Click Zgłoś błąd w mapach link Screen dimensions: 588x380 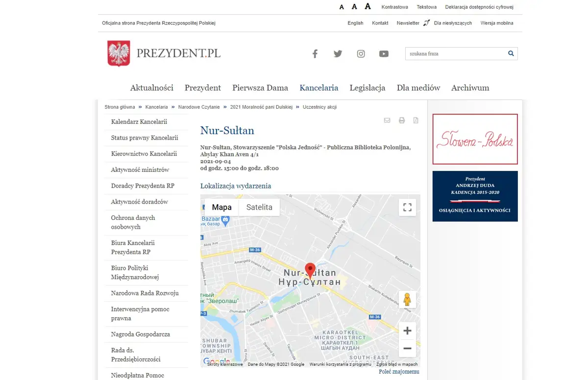[397, 364]
